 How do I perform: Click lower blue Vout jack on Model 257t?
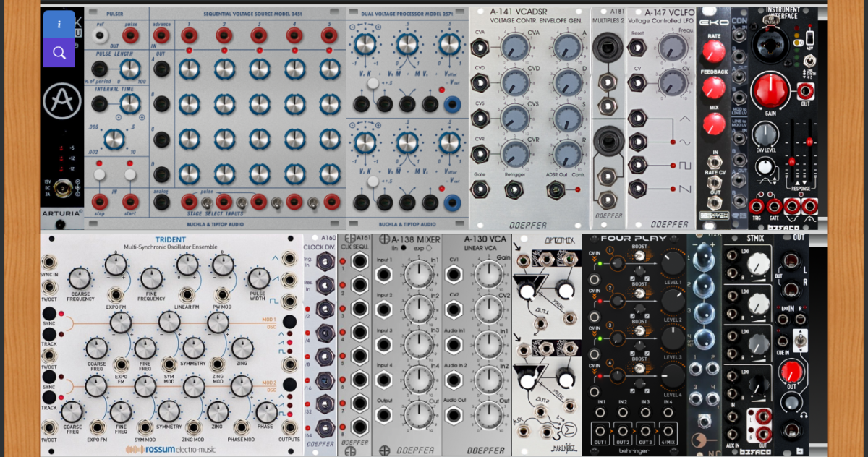point(453,202)
